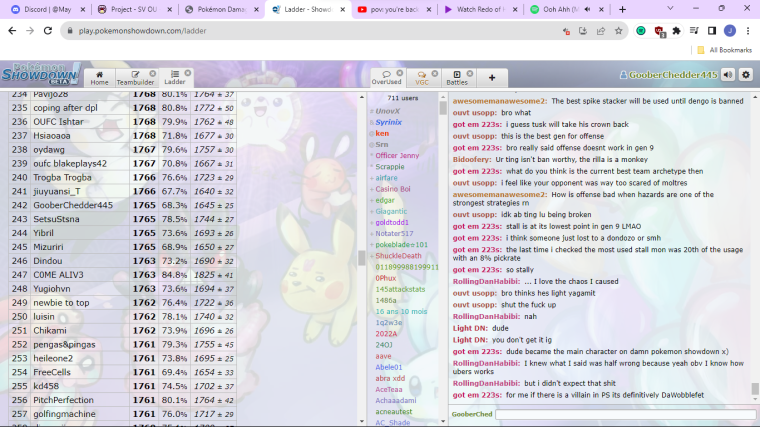Switch to the Teambuilder tab

[x=134, y=77]
